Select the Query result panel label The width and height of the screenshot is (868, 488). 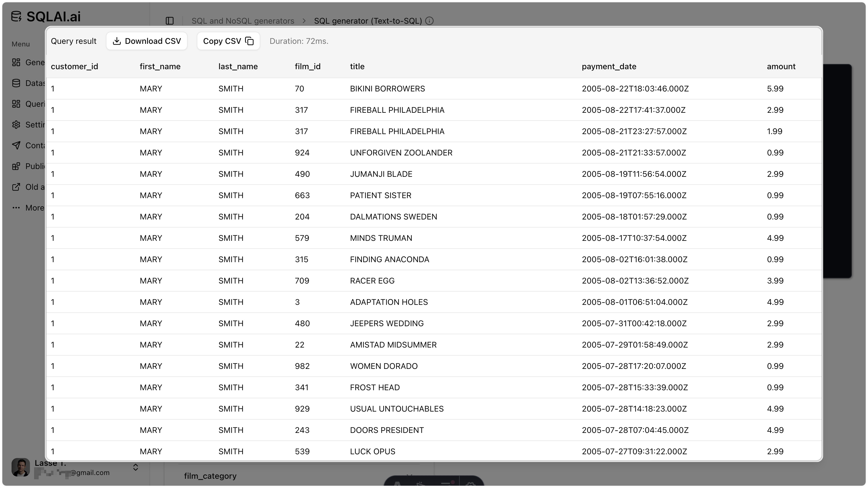[x=74, y=41]
